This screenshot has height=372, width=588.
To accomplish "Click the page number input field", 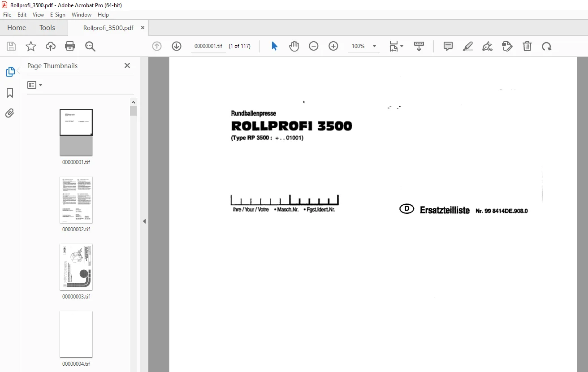I will (x=208, y=46).
